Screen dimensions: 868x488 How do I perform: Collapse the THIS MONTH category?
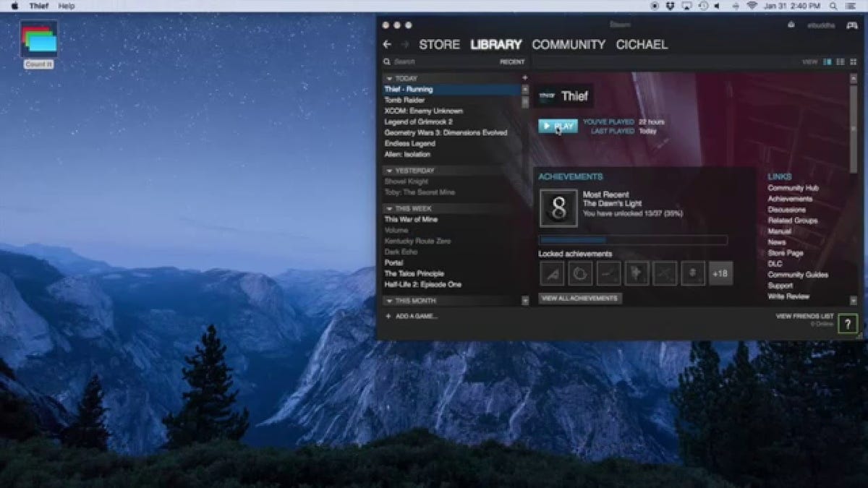pyautogui.click(x=389, y=301)
